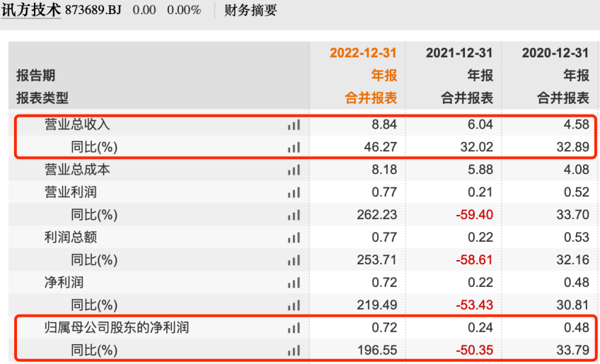The height and width of the screenshot is (364, 600).
Task: Click the 196.55 growth percentage cell
Action: point(377,351)
